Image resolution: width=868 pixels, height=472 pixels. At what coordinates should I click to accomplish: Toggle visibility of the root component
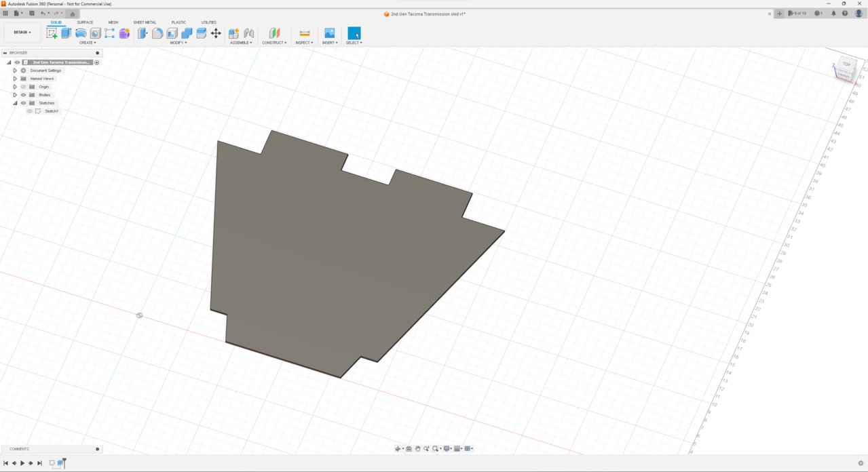17,62
